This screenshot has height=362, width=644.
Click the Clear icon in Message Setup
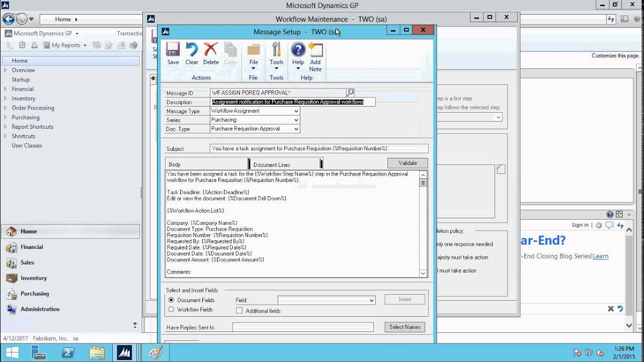tap(192, 50)
